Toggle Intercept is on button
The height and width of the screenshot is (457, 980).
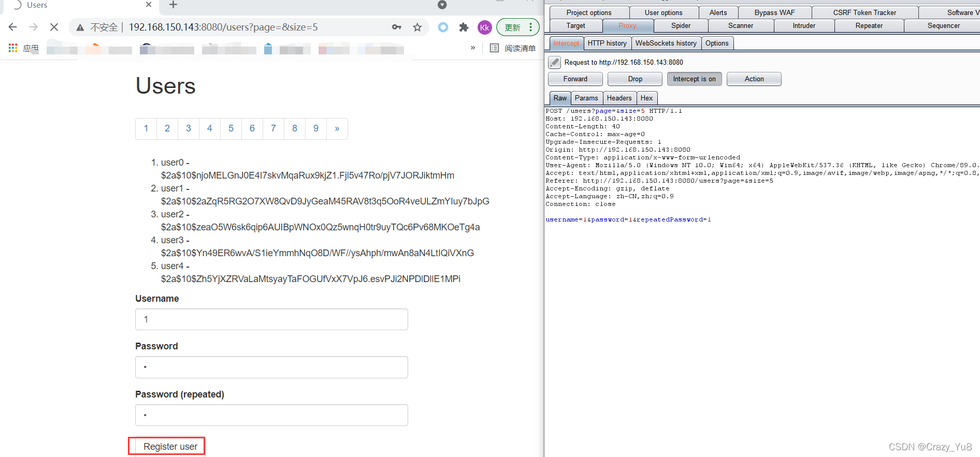694,79
